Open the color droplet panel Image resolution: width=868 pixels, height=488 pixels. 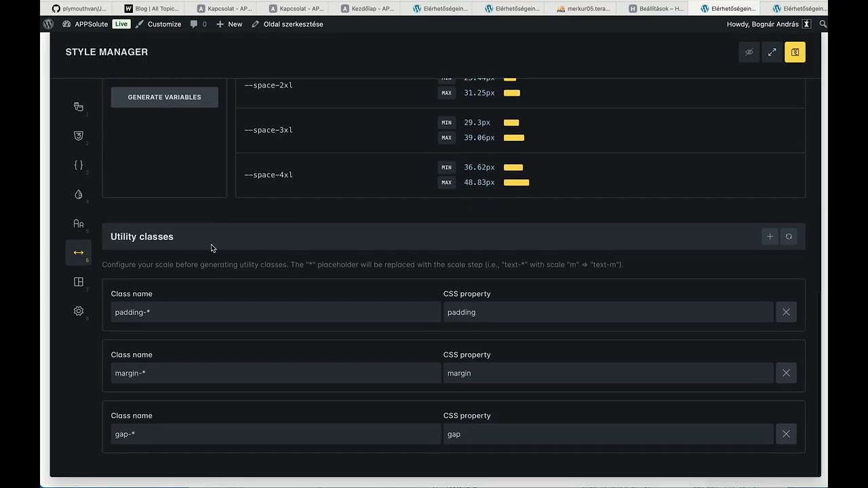[x=79, y=195]
